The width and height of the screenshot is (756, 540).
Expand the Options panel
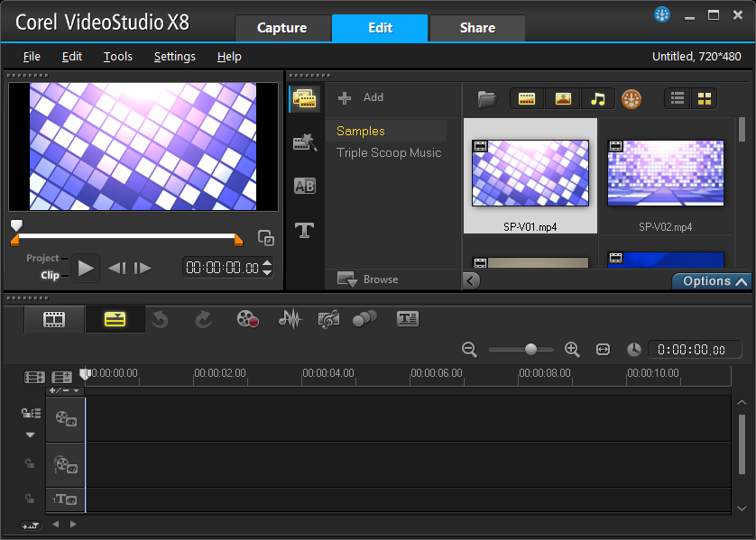pos(713,281)
